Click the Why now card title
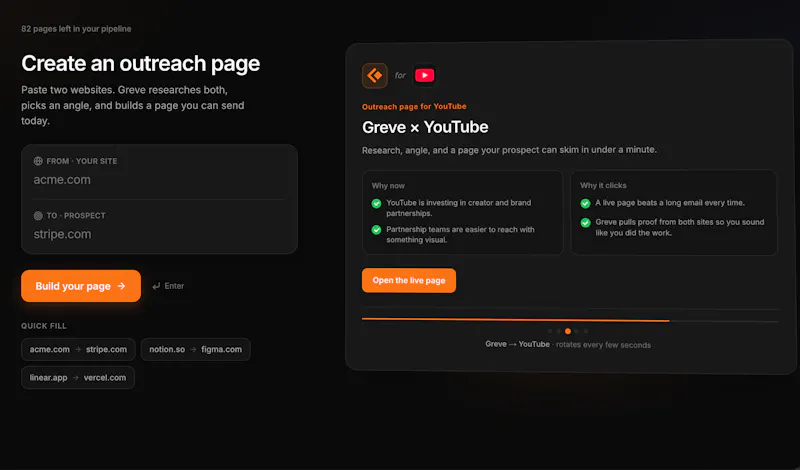This screenshot has height=470, width=800. (x=388, y=186)
